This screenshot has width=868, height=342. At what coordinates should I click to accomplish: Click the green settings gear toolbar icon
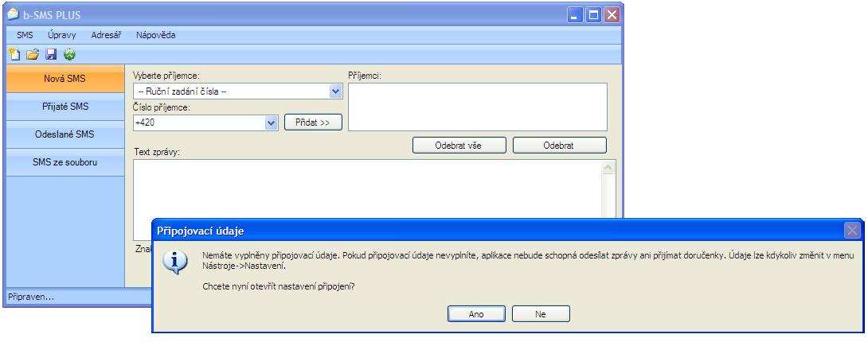pyautogui.click(x=69, y=54)
